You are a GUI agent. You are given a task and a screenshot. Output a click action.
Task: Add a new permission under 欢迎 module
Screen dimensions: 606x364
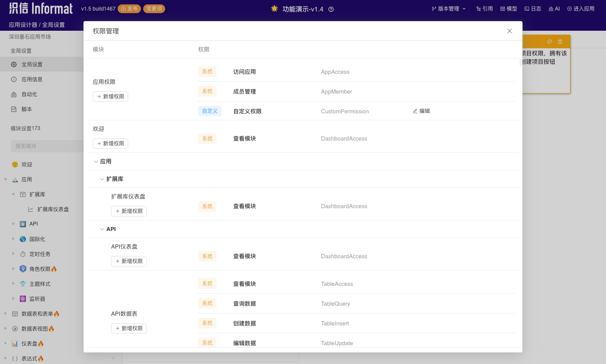[110, 143]
